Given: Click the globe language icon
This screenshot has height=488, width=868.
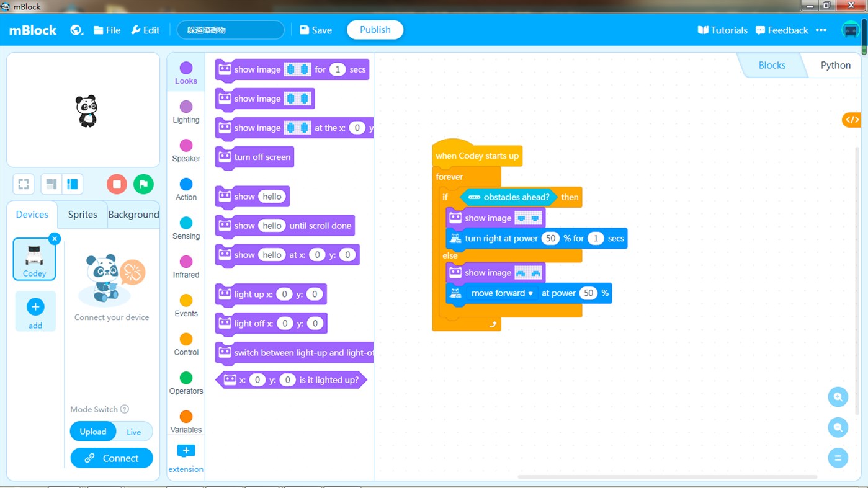Looking at the screenshot, I should pos(76,30).
